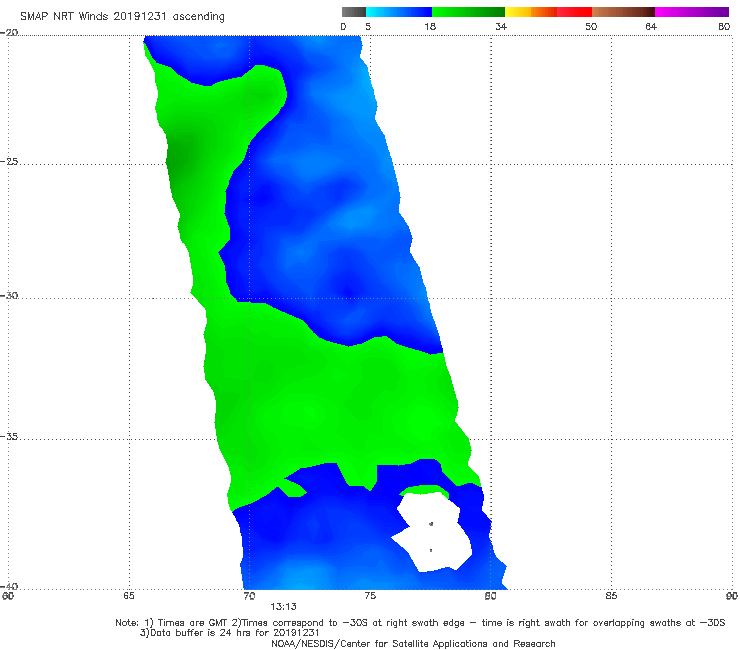This screenshot has width=740, height=650.
Task: Click the latitude label '-35'
Action: coord(9,437)
